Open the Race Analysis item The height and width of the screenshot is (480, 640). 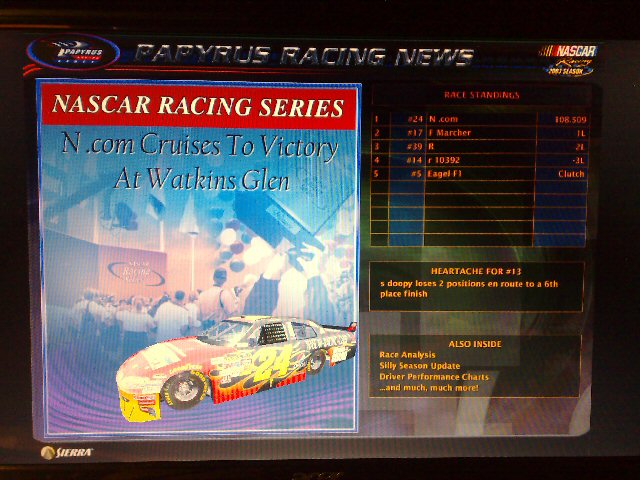coord(407,355)
